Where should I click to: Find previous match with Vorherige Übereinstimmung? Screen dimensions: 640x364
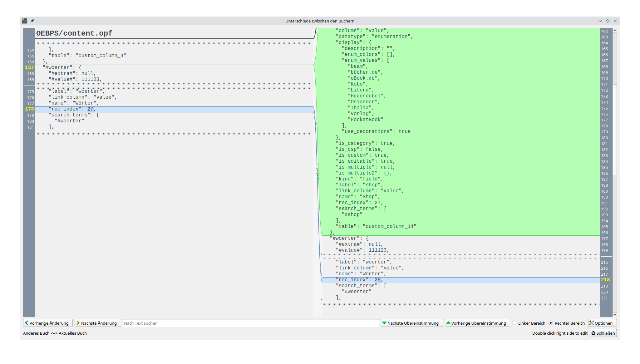tap(477, 323)
